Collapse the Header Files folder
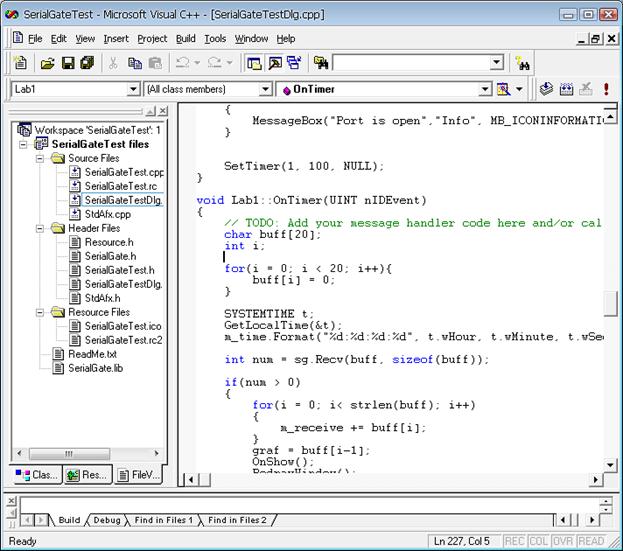This screenshot has width=623, height=551. 40,228
